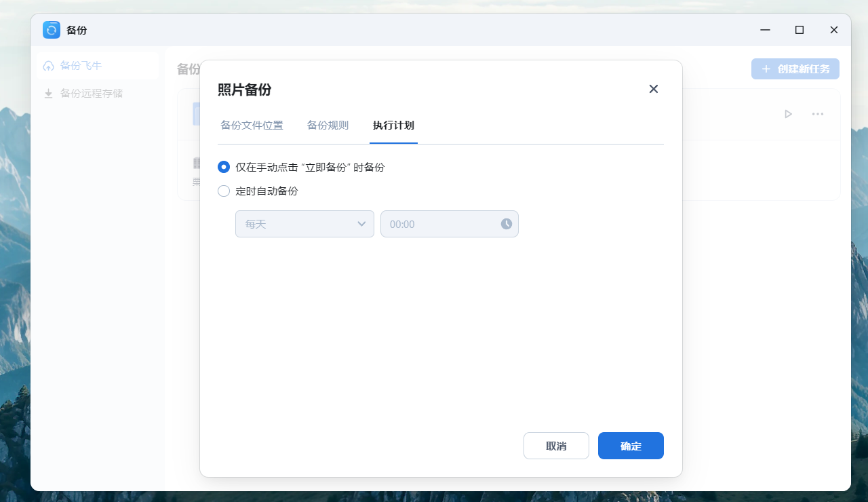Close the 照片备份 dialog with the X icon
This screenshot has height=502, width=868.
coord(654,89)
